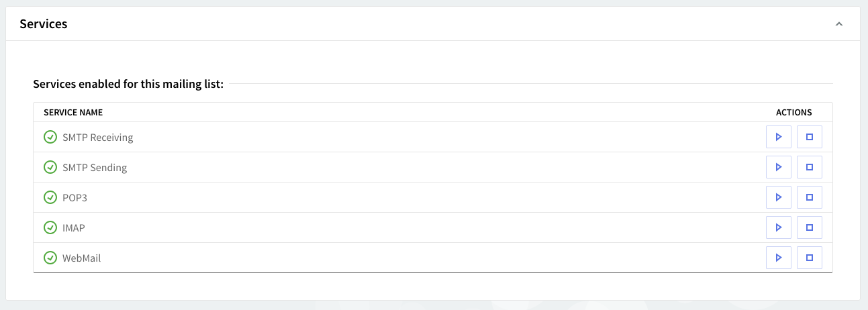Start the SMTP Receiving service
Screen dimensions: 868x310
point(778,137)
